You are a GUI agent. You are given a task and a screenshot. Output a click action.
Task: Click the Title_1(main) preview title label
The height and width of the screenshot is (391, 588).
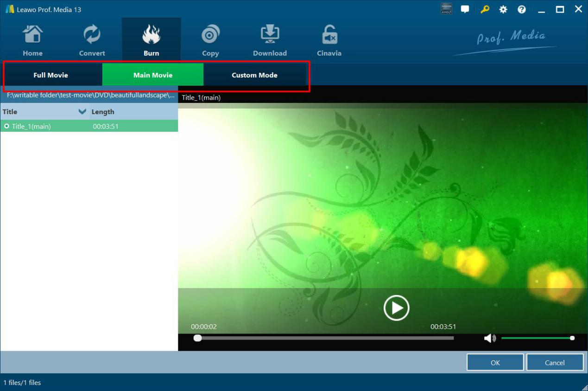(201, 97)
